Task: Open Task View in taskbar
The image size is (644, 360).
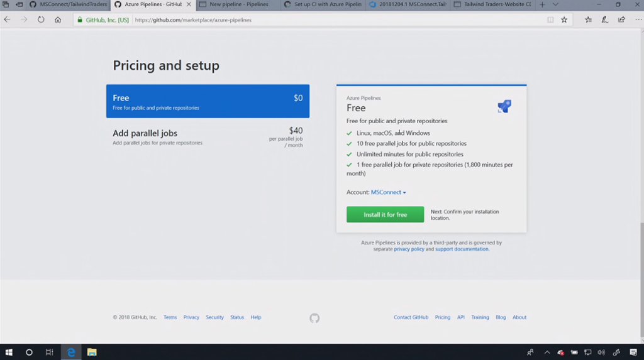Action: (x=49, y=352)
